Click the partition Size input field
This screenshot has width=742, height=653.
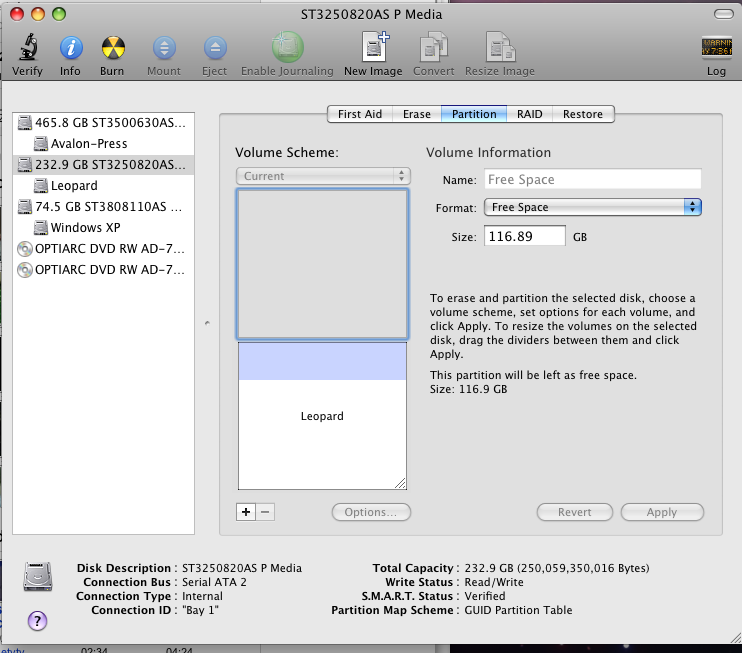[x=524, y=236]
